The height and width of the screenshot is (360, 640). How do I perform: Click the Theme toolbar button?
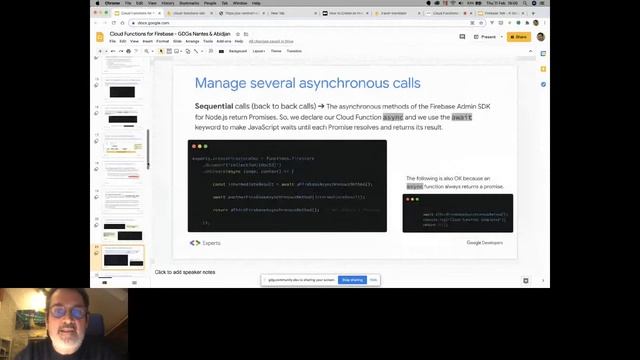[276, 51]
